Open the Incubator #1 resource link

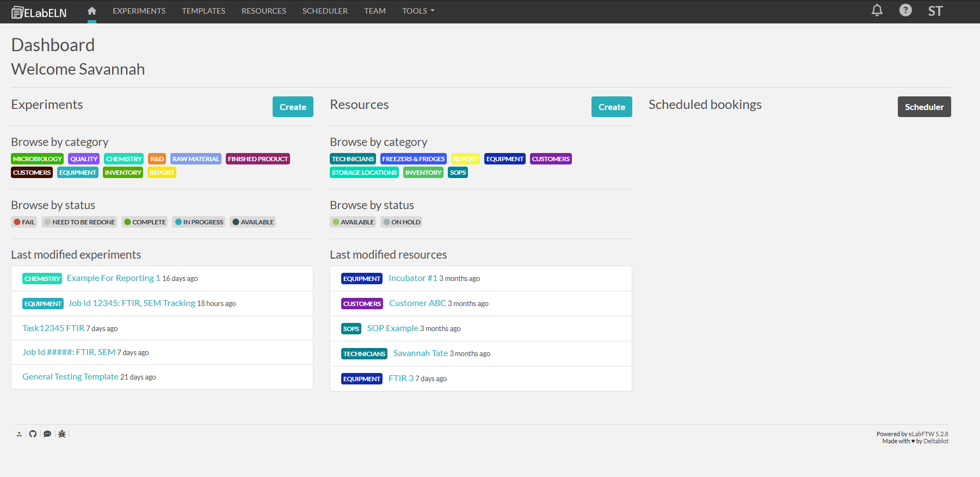point(412,278)
